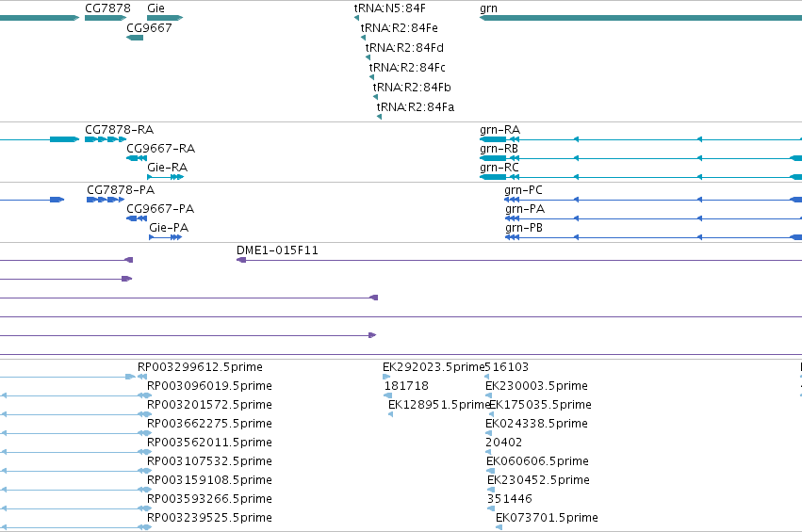
Task: Select the CG7878 gene arrow glyph
Action: (106, 18)
